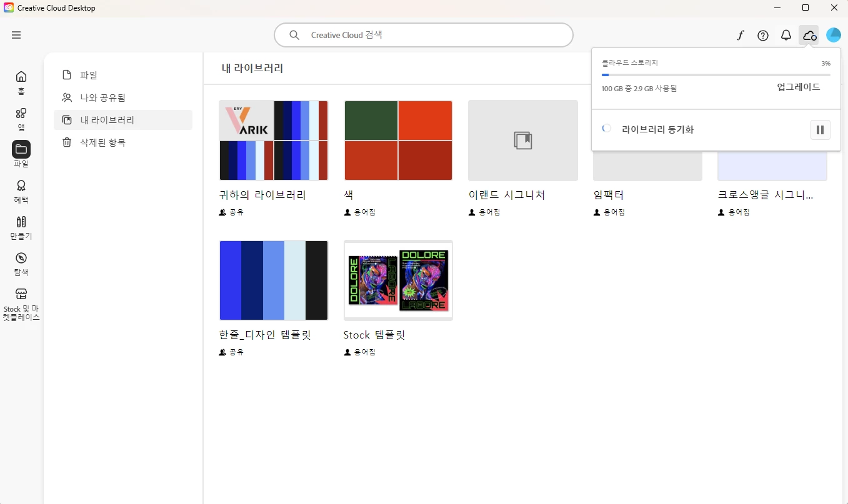Open 만들기 in the sidebar
This screenshot has width=848, height=504.
click(21, 227)
